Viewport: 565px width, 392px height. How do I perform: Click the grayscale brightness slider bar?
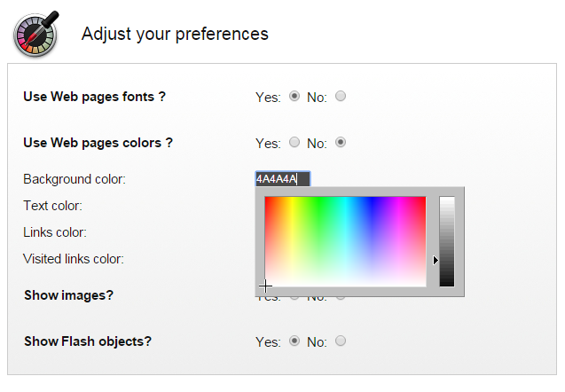click(447, 240)
